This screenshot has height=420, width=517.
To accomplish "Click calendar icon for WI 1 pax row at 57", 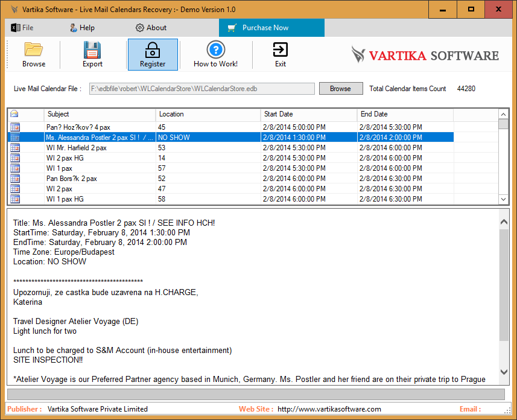I will (15, 168).
